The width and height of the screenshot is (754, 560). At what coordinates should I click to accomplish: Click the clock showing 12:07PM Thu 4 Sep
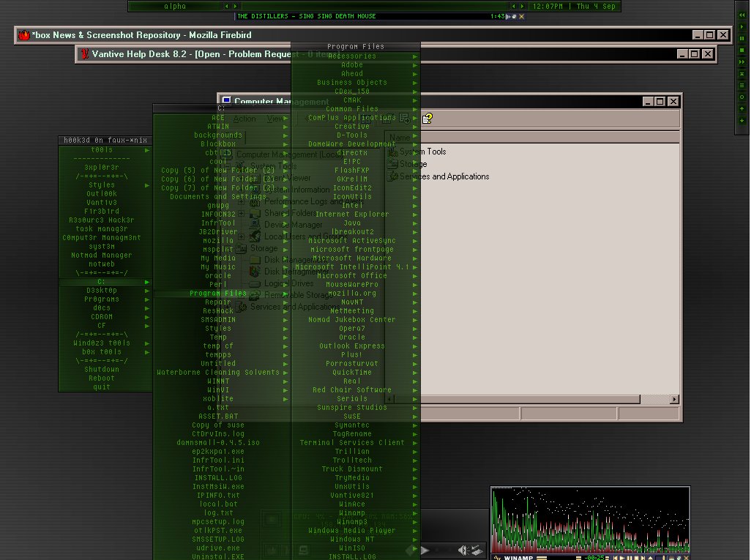click(574, 7)
